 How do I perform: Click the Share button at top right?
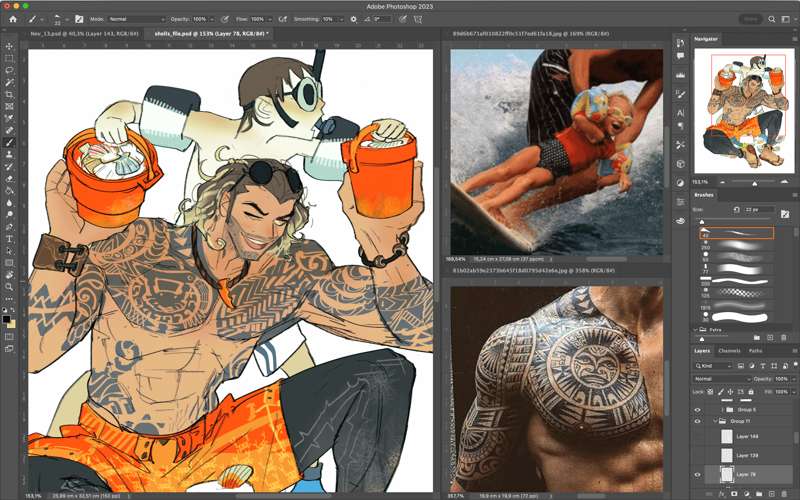tap(750, 19)
